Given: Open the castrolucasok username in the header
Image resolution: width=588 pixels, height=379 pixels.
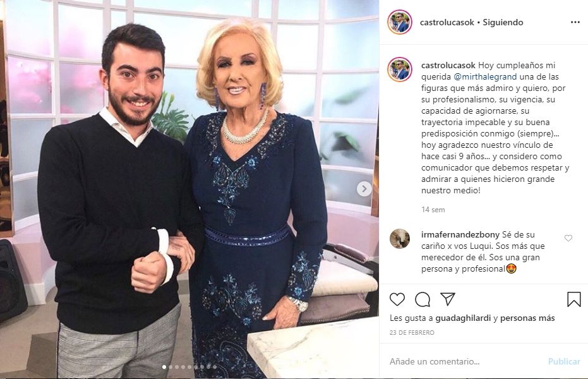Looking at the screenshot, I should click(447, 23).
